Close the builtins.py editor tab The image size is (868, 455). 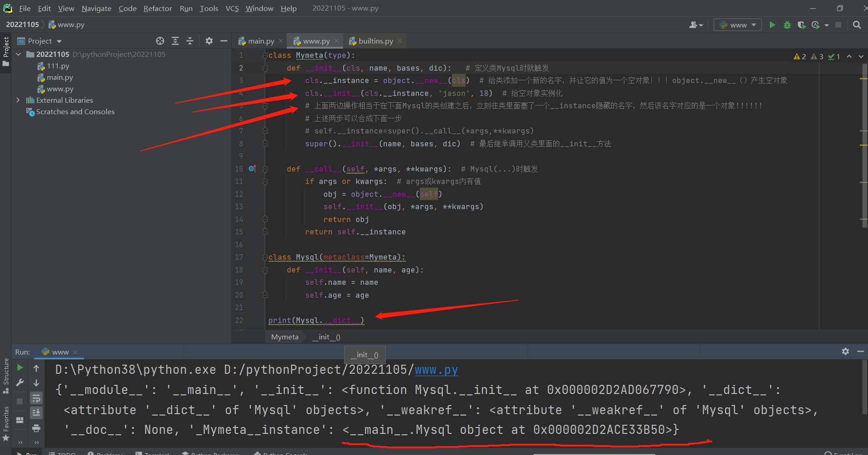click(400, 41)
